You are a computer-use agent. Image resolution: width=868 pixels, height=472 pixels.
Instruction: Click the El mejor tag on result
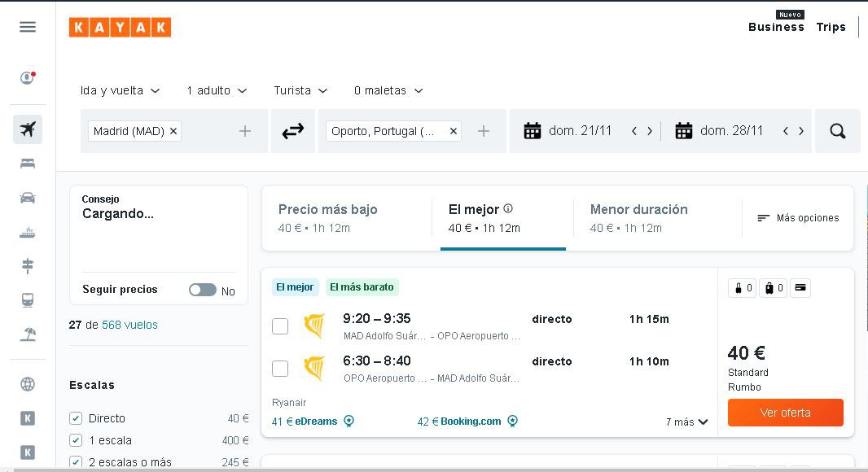pos(295,287)
